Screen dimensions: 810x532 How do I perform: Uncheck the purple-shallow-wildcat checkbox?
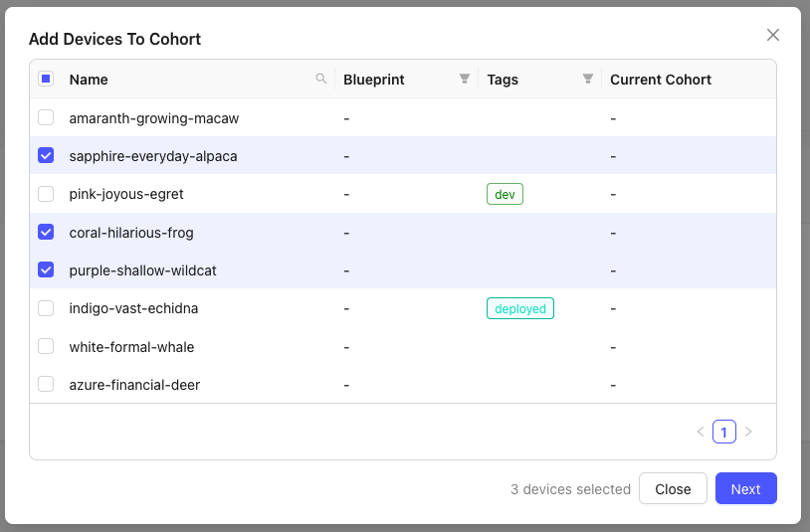tap(46, 269)
